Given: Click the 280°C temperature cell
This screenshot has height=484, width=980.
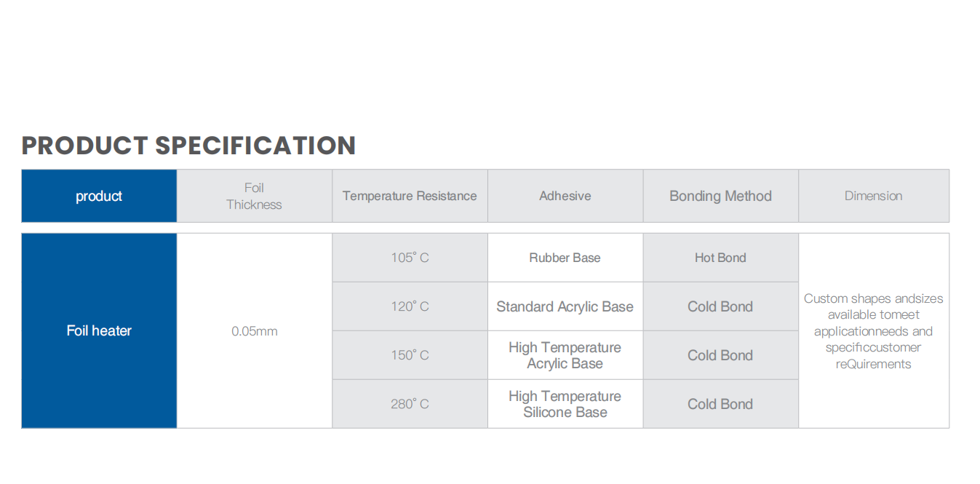Looking at the screenshot, I should (x=410, y=404).
